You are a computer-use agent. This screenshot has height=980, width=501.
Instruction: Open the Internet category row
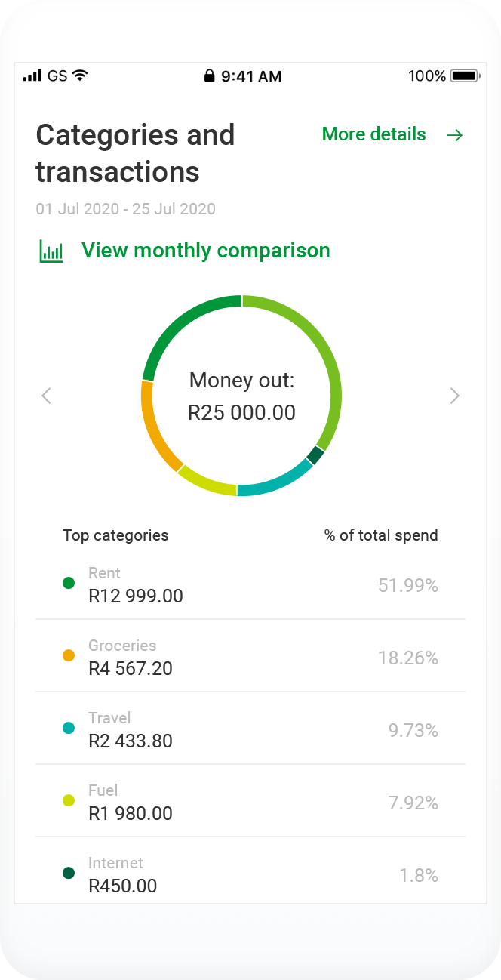(250, 874)
